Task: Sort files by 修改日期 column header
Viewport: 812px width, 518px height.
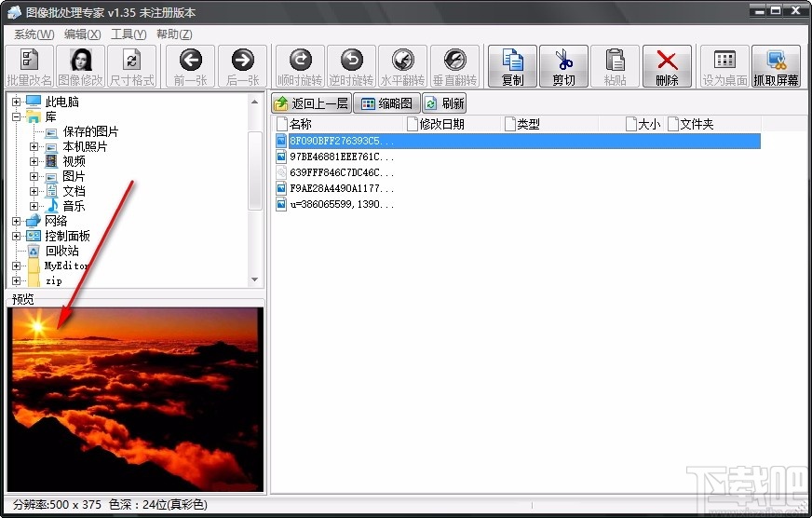Action: coord(441,124)
